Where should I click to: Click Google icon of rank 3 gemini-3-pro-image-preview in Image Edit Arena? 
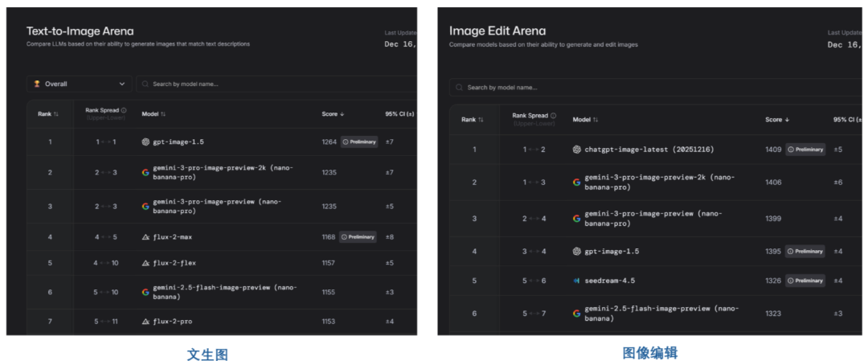tap(577, 218)
